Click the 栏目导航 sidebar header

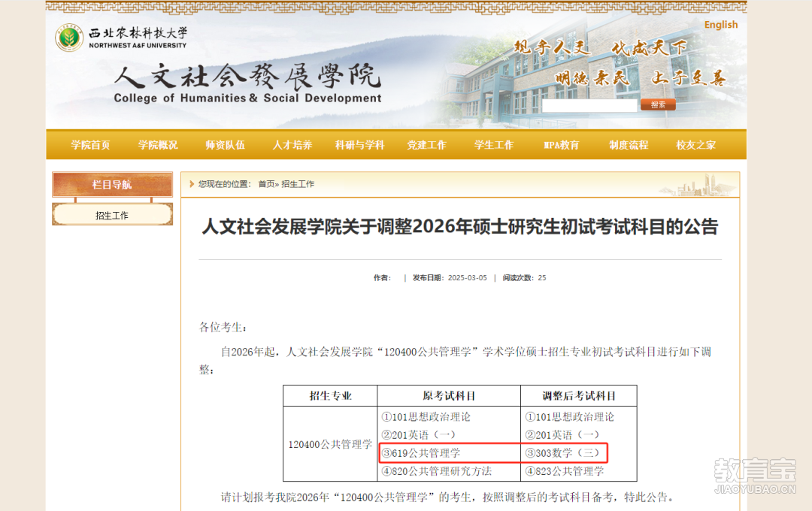[x=112, y=184]
